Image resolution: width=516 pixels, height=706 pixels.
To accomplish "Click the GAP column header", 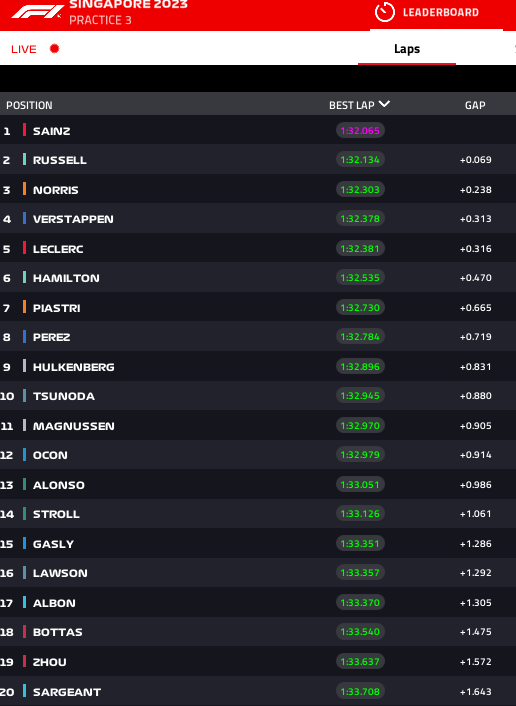I will click(475, 105).
